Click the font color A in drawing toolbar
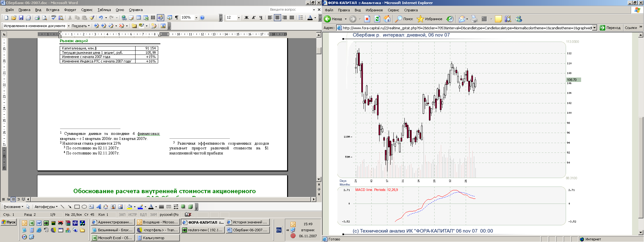The width and height of the screenshot is (644, 242). [151, 207]
